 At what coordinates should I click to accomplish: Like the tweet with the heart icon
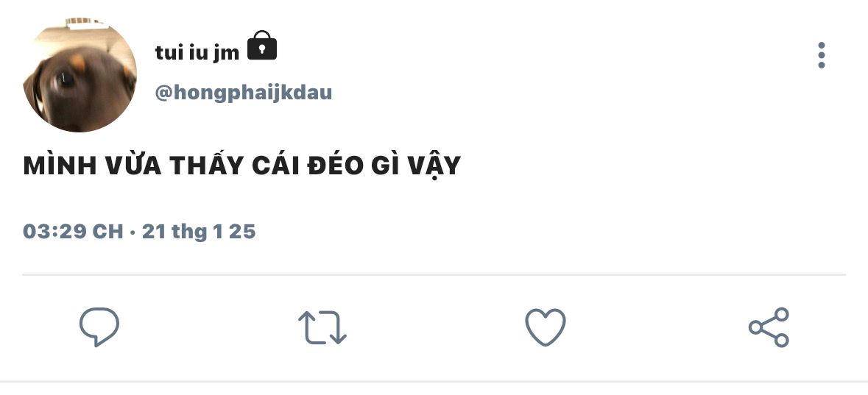(x=546, y=327)
